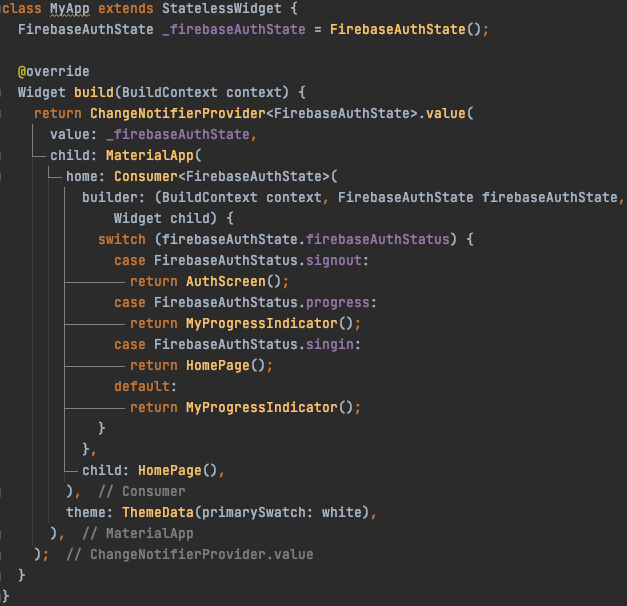Click MyProgressIndicator() under default case
This screenshot has height=606, width=627.
tap(270, 408)
